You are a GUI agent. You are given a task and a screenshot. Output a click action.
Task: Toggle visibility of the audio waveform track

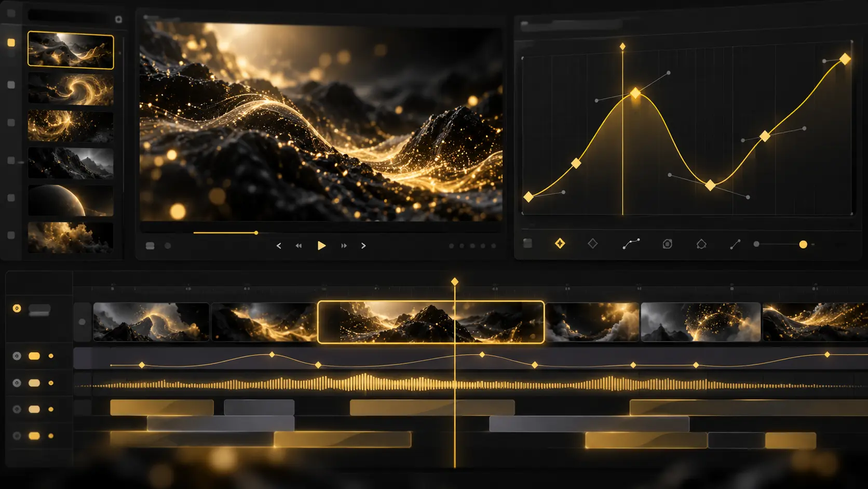17,383
